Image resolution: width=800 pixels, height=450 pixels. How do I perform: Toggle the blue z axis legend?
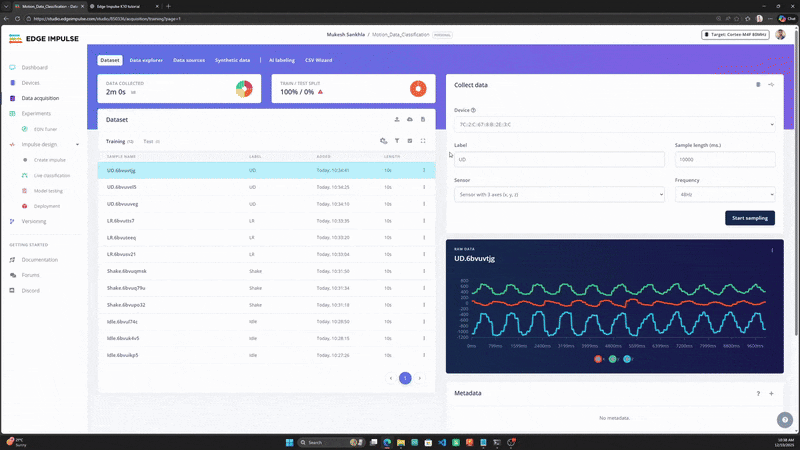pyautogui.click(x=627, y=359)
